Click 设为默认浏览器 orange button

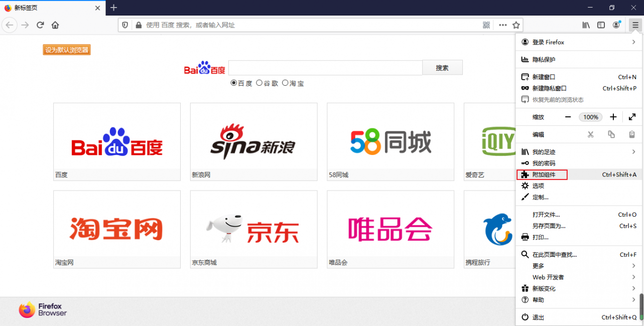pos(67,50)
